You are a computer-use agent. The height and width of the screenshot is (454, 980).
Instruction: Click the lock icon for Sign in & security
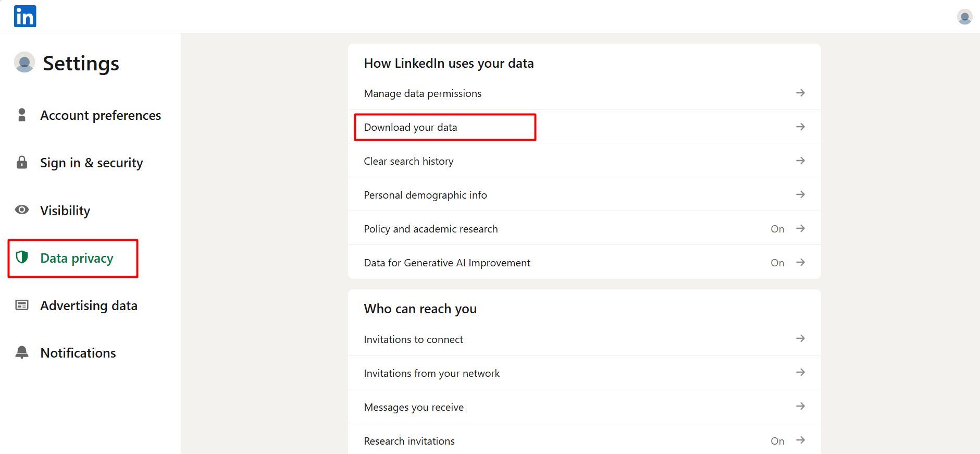pos(22,162)
